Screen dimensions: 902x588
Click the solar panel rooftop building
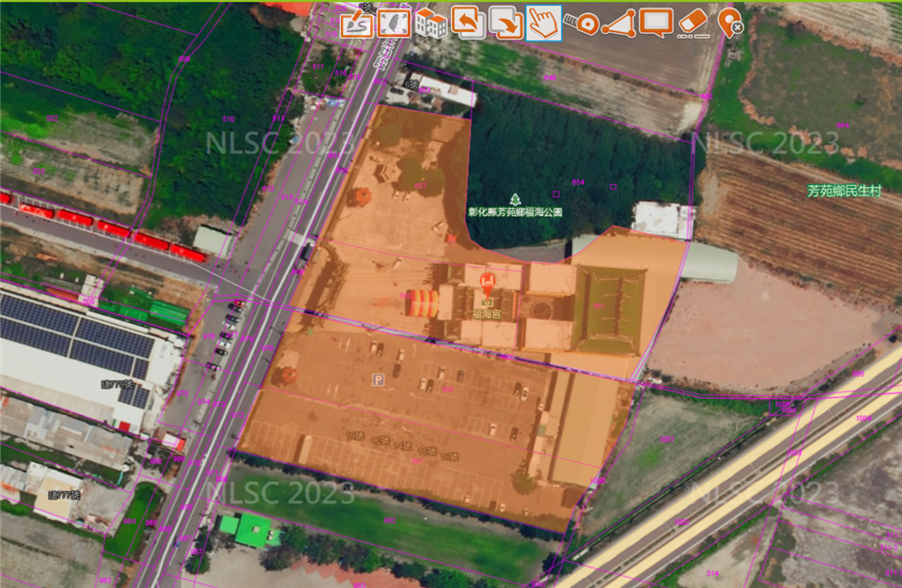coord(75,338)
